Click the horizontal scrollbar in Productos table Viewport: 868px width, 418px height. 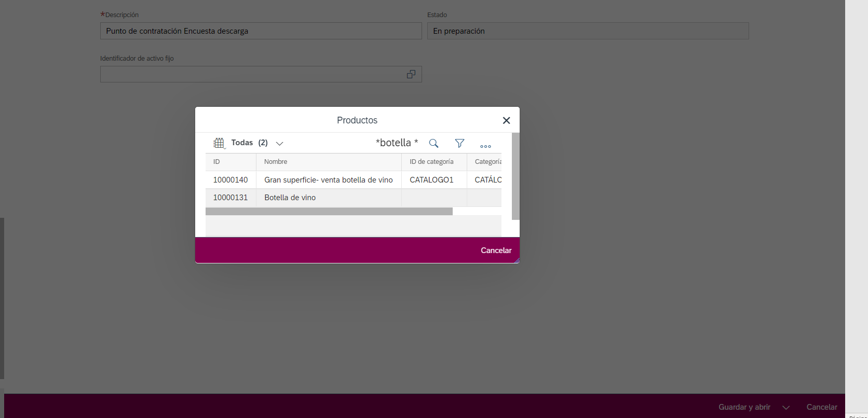pyautogui.click(x=329, y=211)
